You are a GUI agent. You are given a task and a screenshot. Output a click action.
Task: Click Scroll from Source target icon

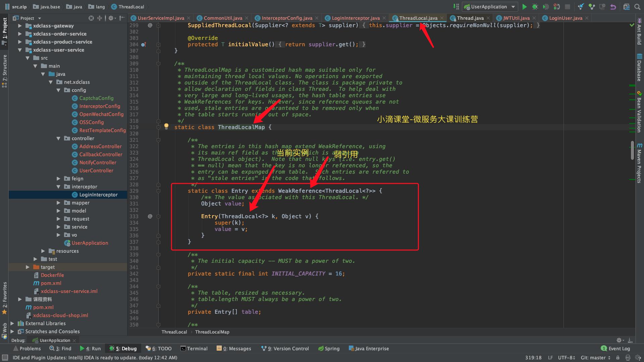tap(91, 18)
